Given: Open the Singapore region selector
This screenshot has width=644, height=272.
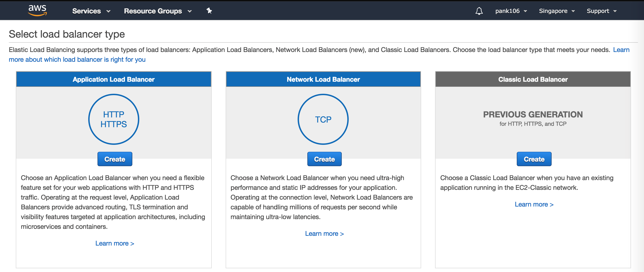Looking at the screenshot, I should 556,11.
